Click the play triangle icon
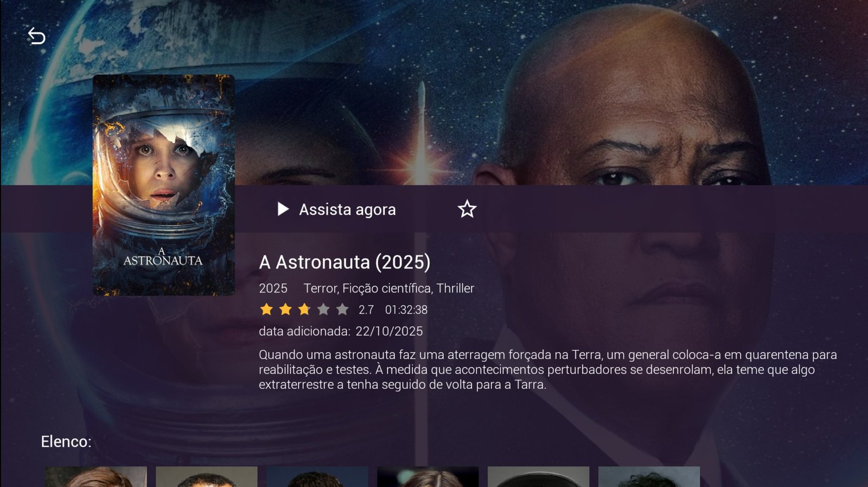Screen dimensions: 868x487 coord(283,209)
